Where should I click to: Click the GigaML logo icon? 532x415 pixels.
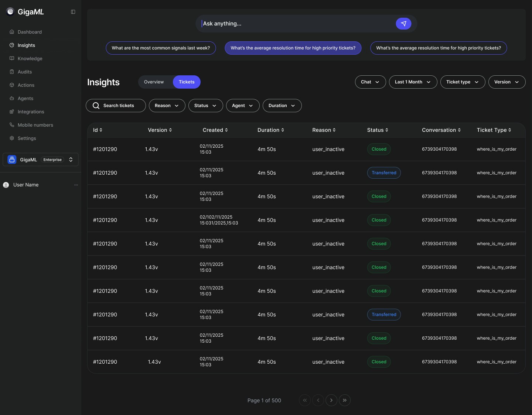pos(10,12)
